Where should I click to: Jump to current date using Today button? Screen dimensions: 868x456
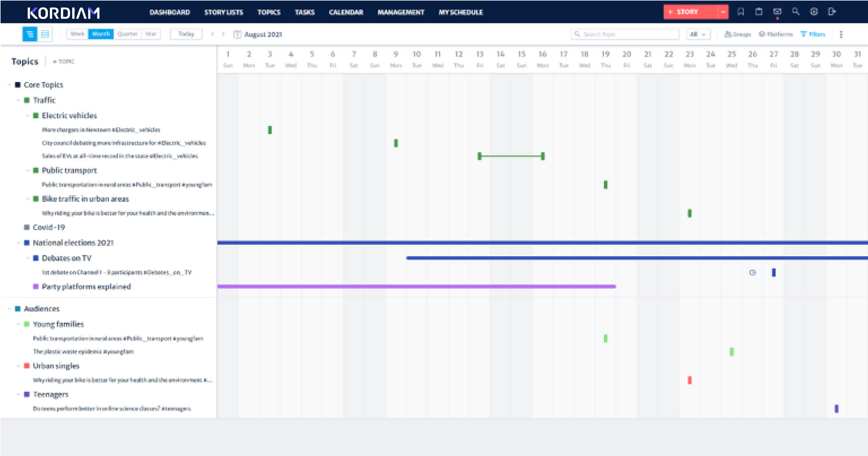[186, 34]
